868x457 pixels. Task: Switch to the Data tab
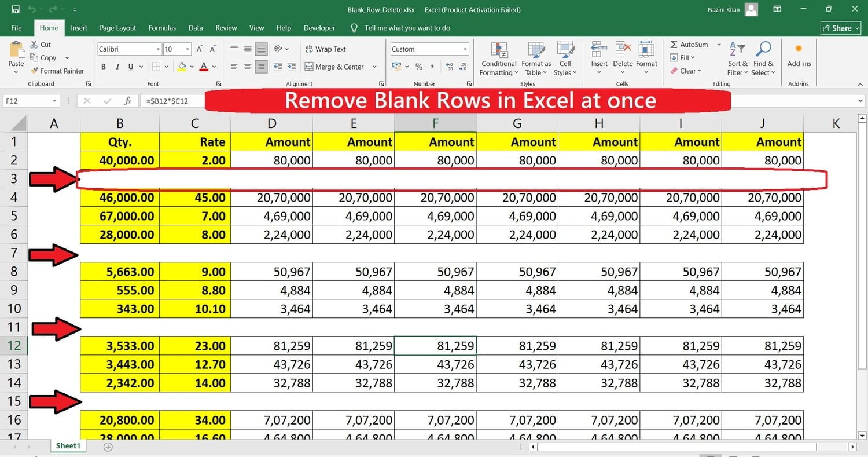click(x=196, y=28)
